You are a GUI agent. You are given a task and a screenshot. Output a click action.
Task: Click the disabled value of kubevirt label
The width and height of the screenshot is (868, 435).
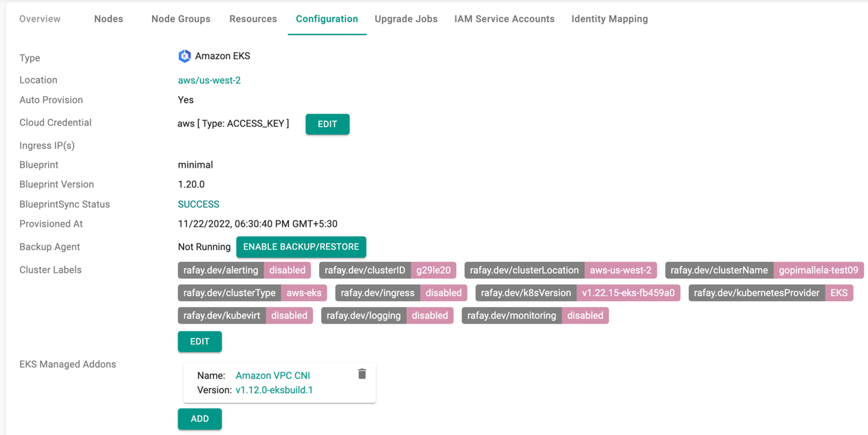tap(289, 315)
